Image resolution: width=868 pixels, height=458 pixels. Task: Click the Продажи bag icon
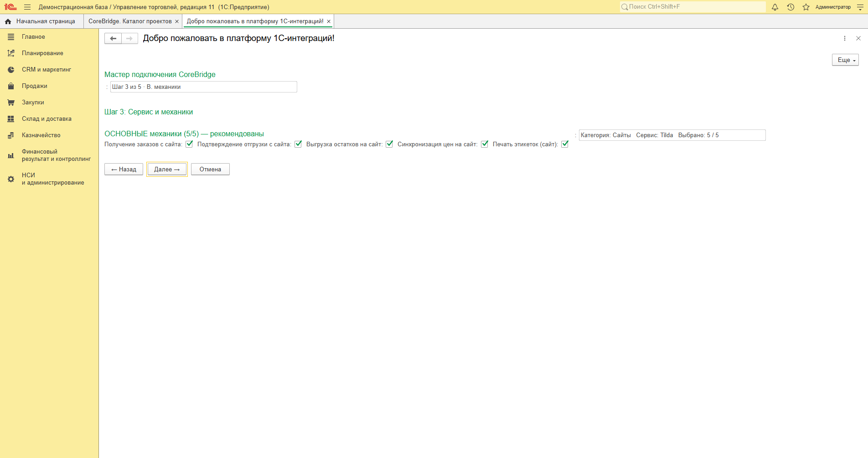[x=11, y=86]
